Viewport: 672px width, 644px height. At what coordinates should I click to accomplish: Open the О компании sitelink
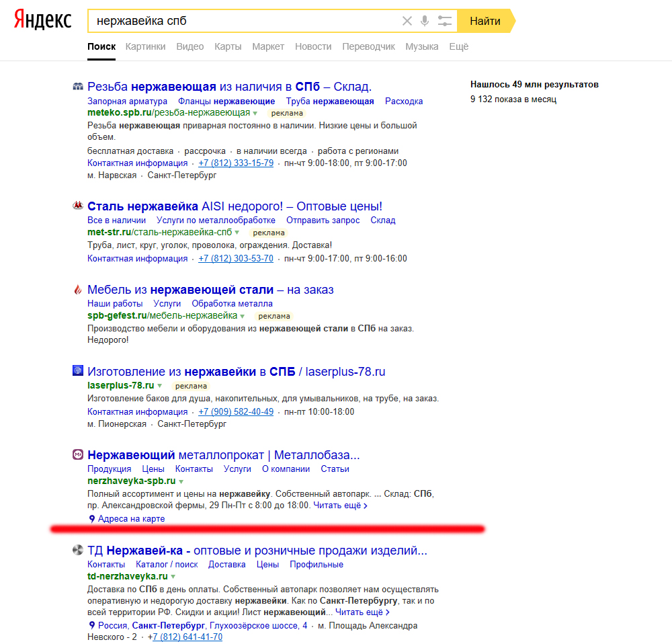click(286, 469)
